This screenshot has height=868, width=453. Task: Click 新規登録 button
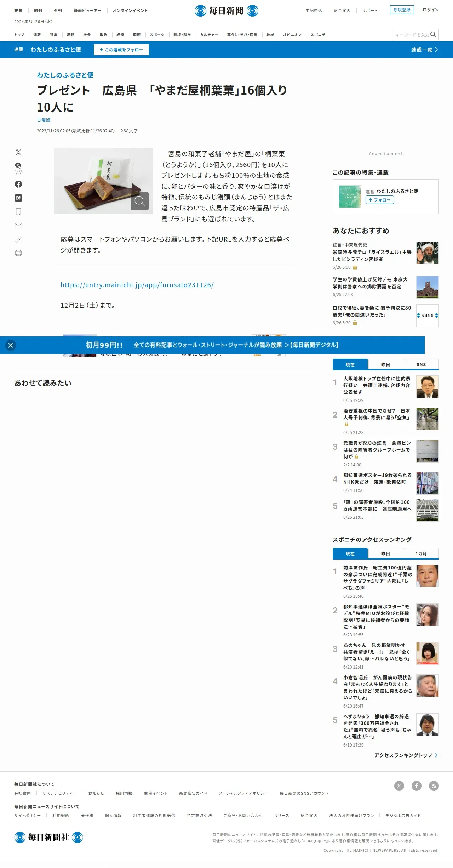click(x=402, y=10)
